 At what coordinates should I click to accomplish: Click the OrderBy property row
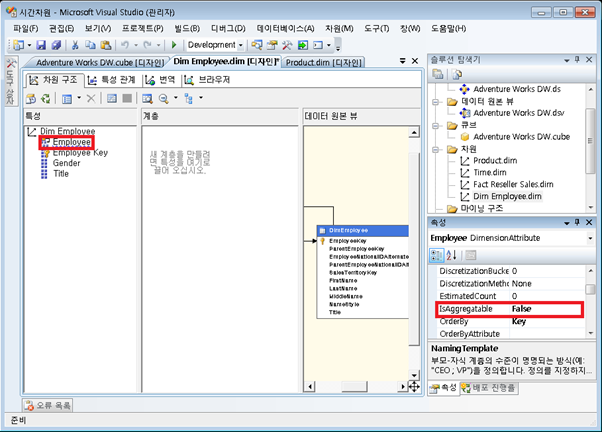pos(510,321)
